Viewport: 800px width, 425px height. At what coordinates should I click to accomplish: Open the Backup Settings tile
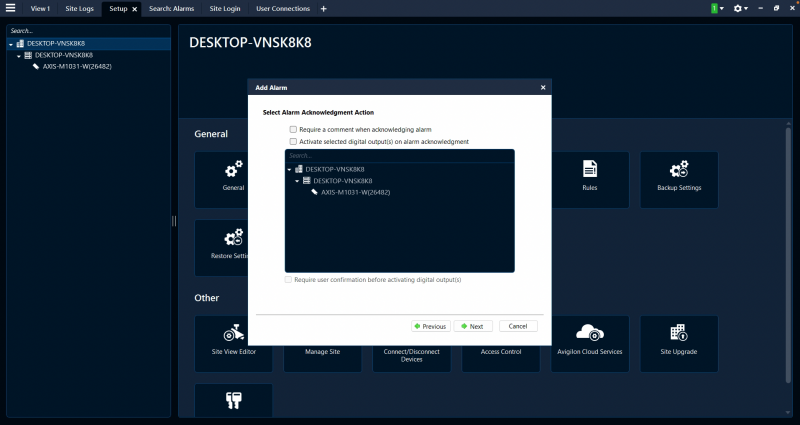click(679, 180)
